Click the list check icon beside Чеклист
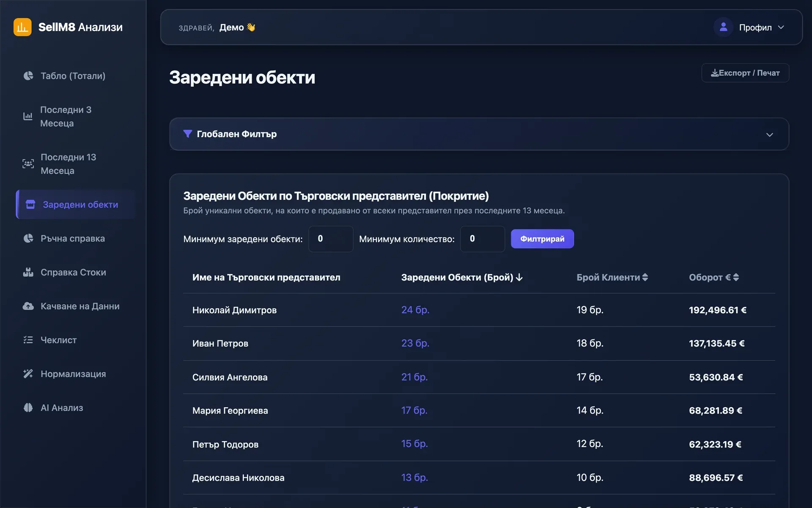The width and height of the screenshot is (812, 508). tap(28, 340)
